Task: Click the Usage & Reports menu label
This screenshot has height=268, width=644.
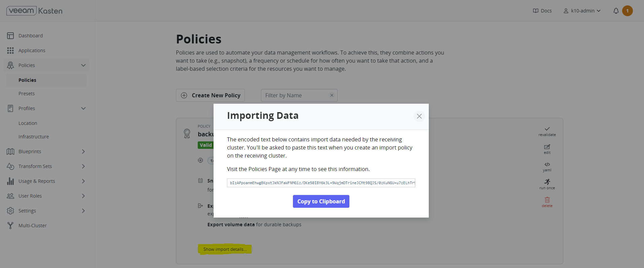Action: (37, 181)
